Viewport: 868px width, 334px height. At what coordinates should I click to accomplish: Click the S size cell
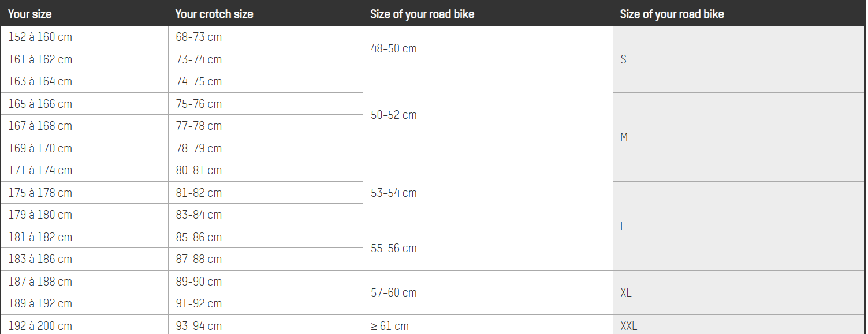[x=623, y=59]
